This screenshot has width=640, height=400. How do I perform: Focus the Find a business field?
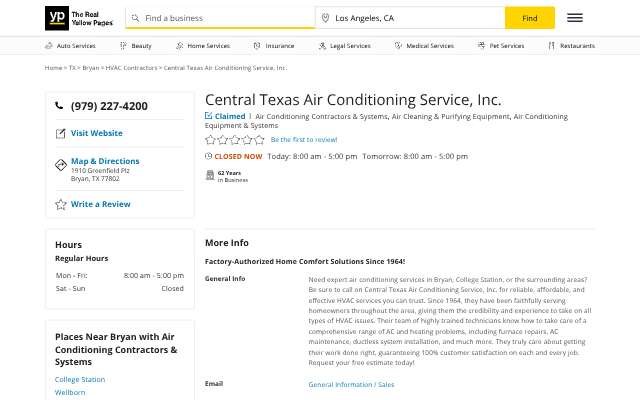[220, 18]
